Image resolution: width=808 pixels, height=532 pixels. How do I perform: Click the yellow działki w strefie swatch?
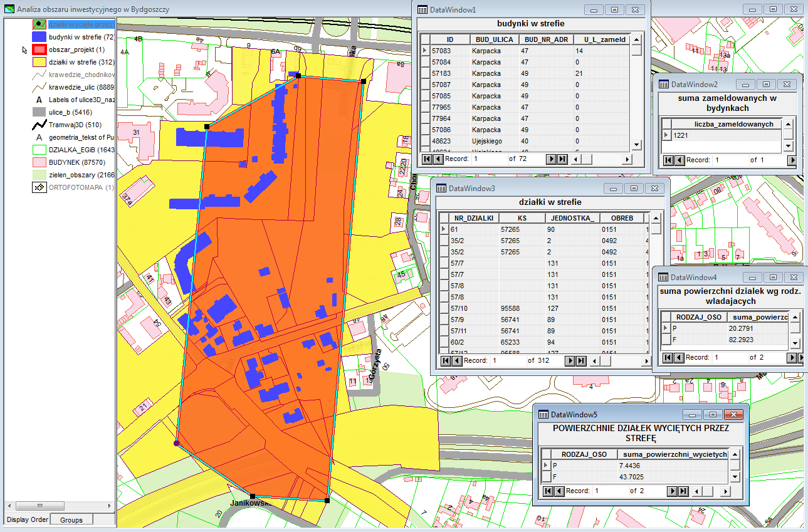(x=39, y=62)
